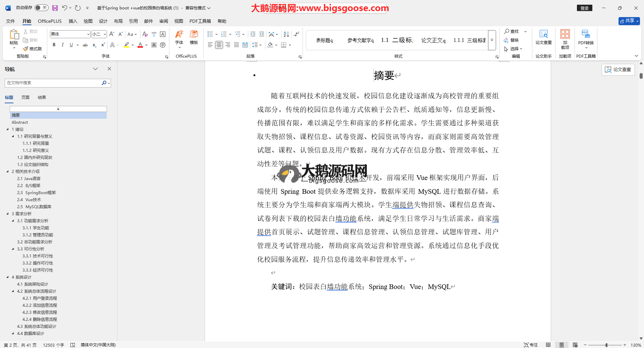
Task: Apply bold formatting with the B icon
Action: coord(54,45)
